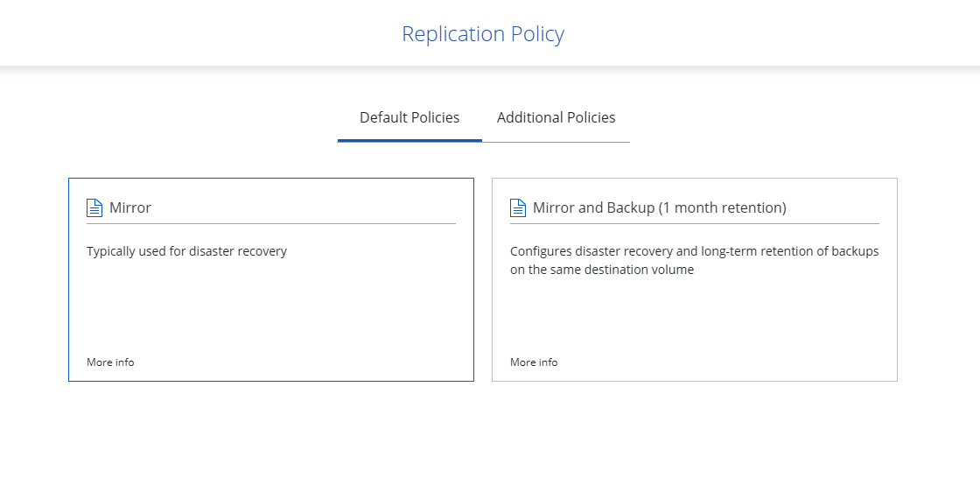980x492 pixels.
Task: Open the Additional Policies tab
Action: (556, 117)
